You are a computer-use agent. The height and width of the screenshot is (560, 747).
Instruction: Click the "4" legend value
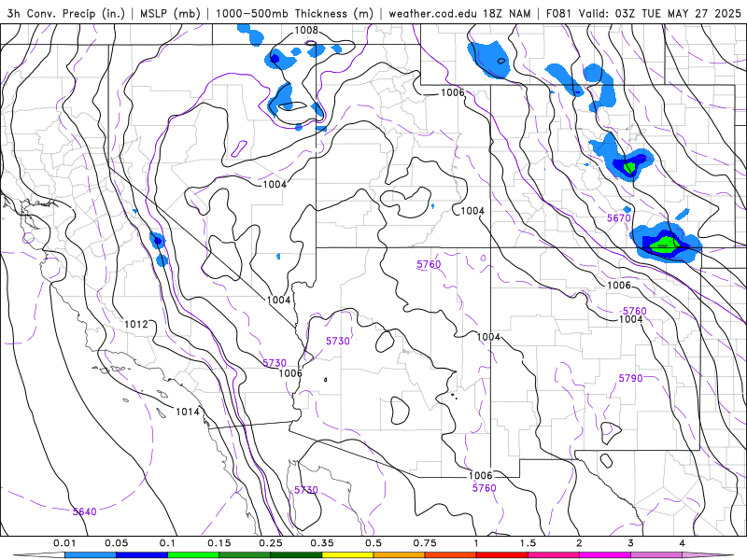click(x=683, y=543)
